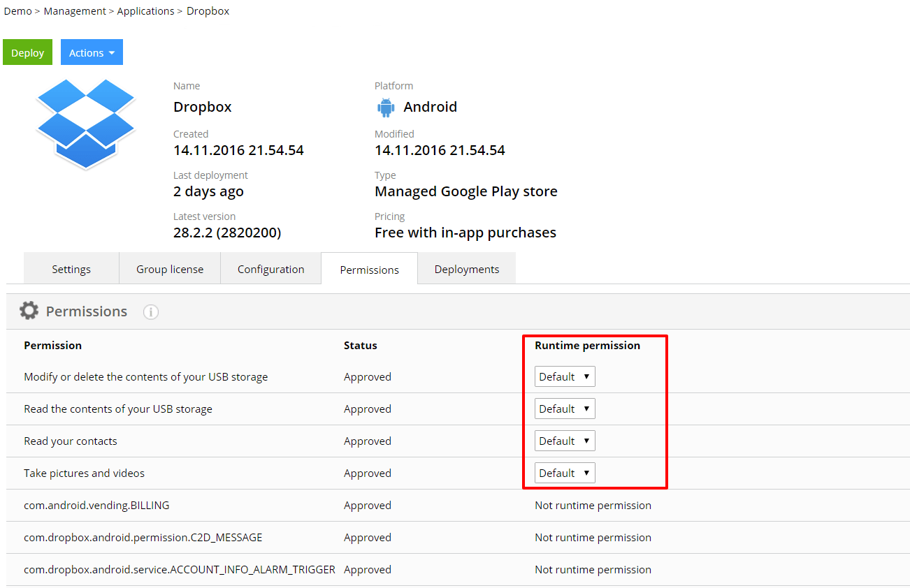The image size is (910, 588).
Task: Open runtime dropdown for Take pictures and videos
Action: [x=565, y=473]
